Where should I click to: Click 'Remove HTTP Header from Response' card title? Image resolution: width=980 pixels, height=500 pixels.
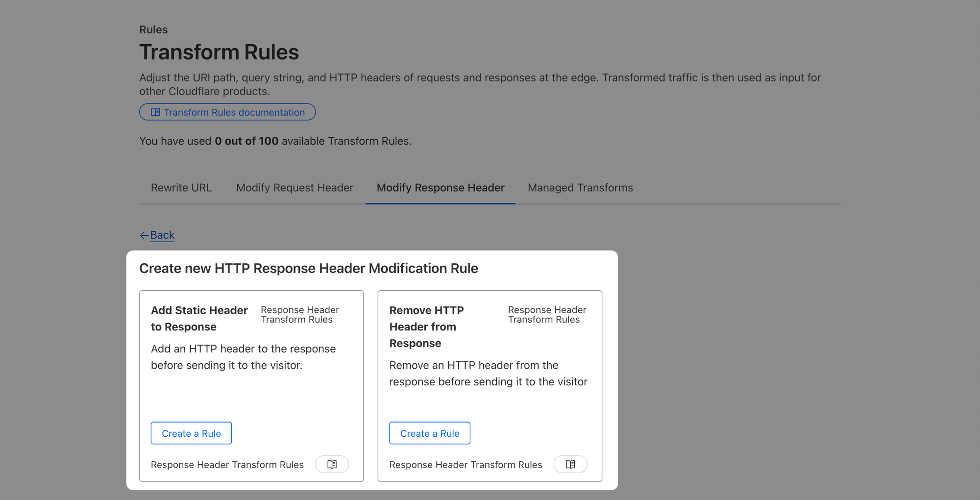[427, 327]
